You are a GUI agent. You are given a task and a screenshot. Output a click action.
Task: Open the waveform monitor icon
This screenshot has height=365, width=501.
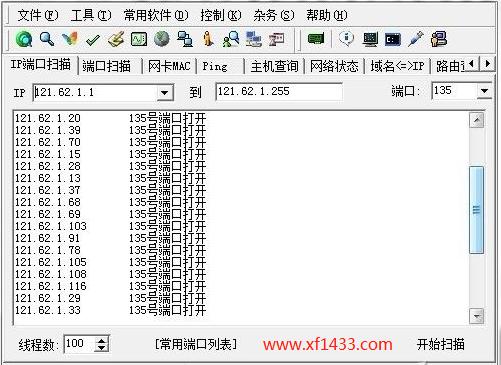139,39
